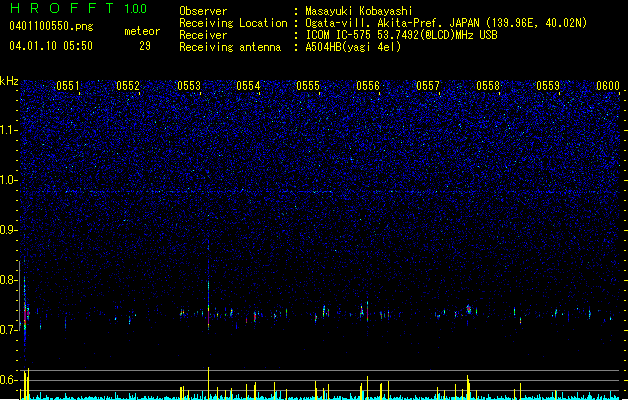629x400 pixels.
Task: Click the Receiver label
Action: pyautogui.click(x=203, y=35)
